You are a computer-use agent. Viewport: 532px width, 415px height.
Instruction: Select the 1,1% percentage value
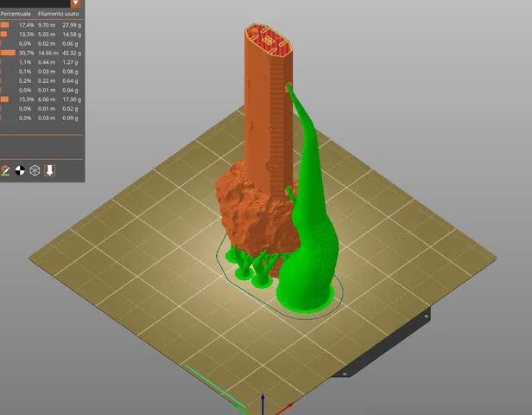click(x=27, y=62)
